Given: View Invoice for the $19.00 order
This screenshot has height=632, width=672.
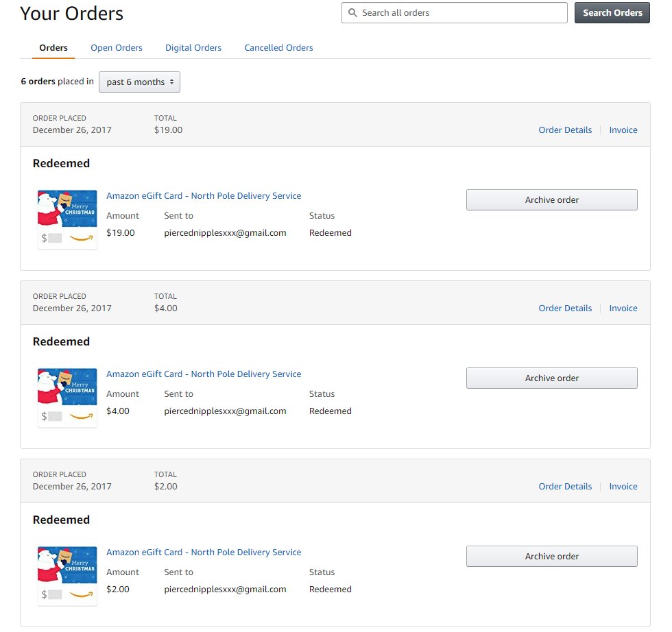Looking at the screenshot, I should [x=623, y=130].
